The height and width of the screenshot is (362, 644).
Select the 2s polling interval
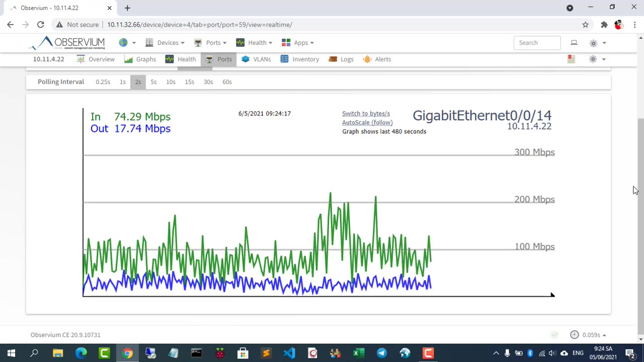[x=138, y=82]
